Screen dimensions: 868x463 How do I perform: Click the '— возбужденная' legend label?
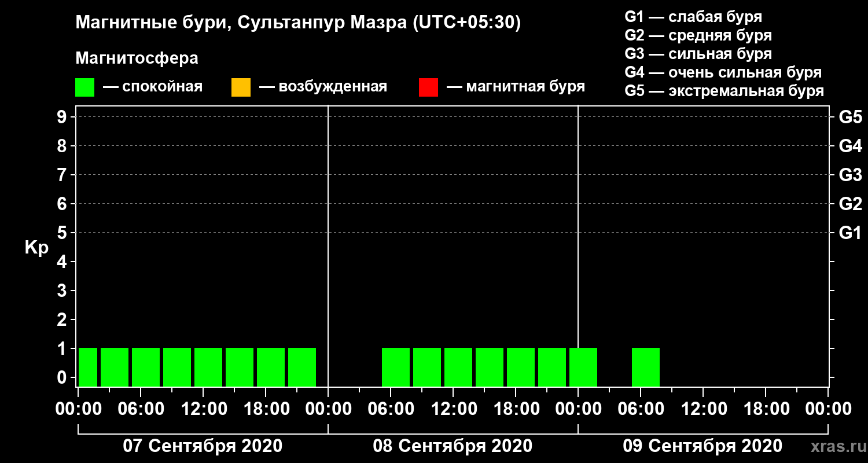point(323,87)
